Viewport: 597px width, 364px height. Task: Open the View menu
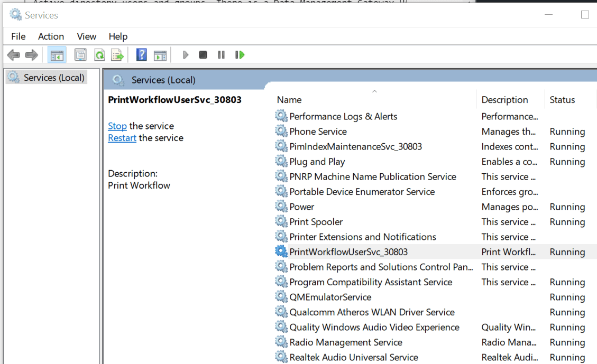86,36
